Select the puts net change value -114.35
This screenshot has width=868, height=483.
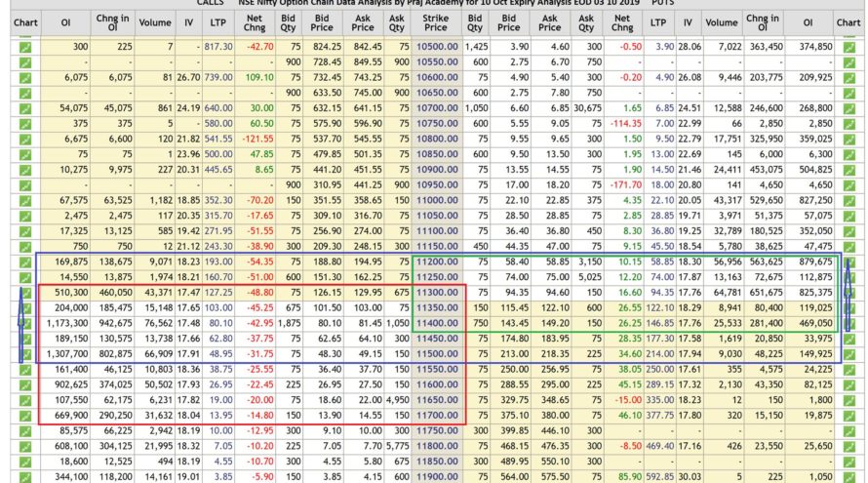pos(626,124)
